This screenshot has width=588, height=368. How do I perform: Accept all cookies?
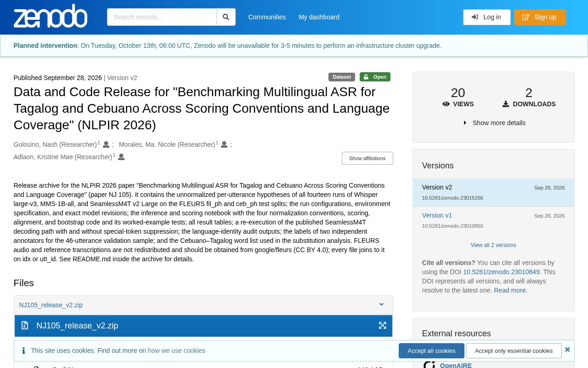pos(431,351)
